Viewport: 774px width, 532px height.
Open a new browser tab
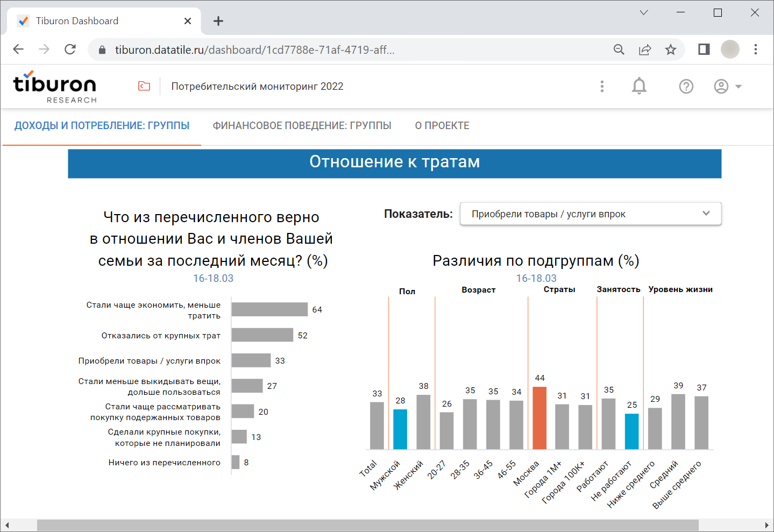coord(218,21)
